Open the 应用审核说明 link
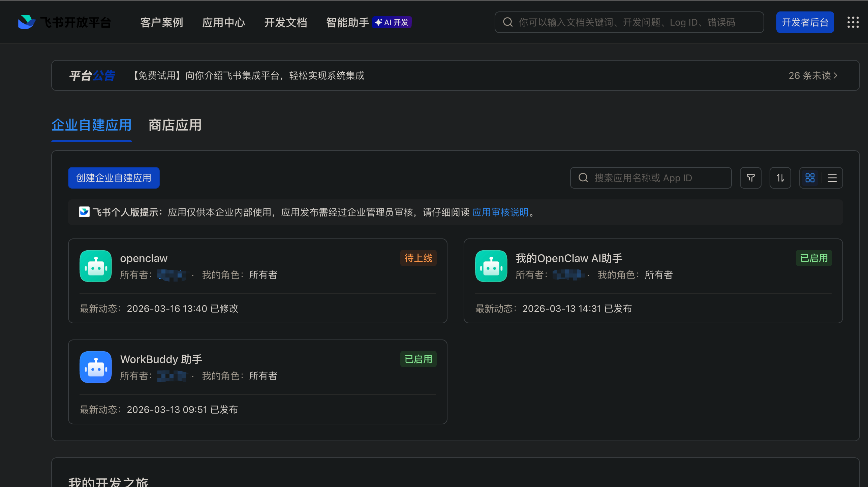Screen dimensions: 868x487 click(500, 212)
